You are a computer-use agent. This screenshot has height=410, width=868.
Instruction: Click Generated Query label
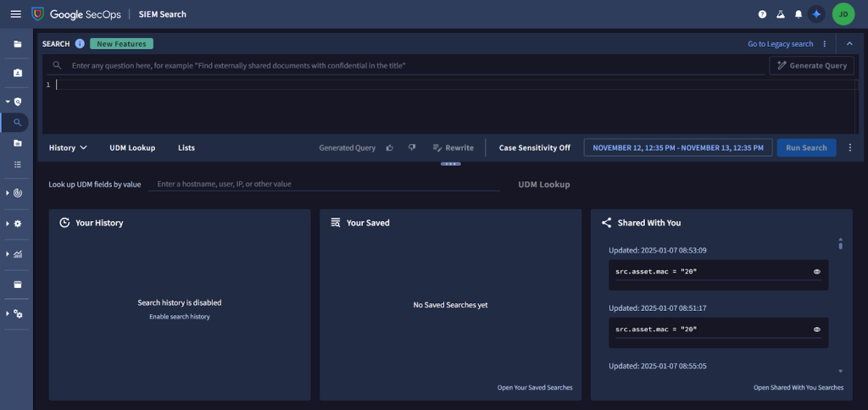click(x=347, y=147)
